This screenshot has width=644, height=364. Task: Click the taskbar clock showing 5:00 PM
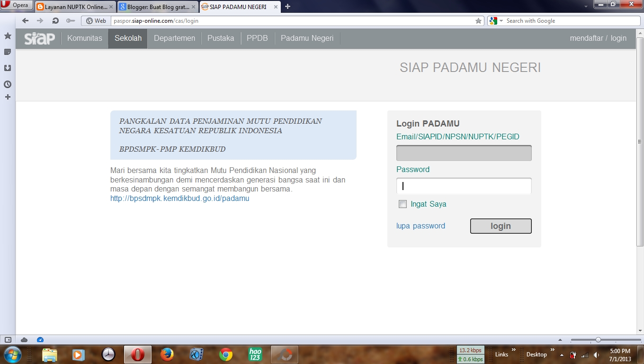pyautogui.click(x=620, y=355)
